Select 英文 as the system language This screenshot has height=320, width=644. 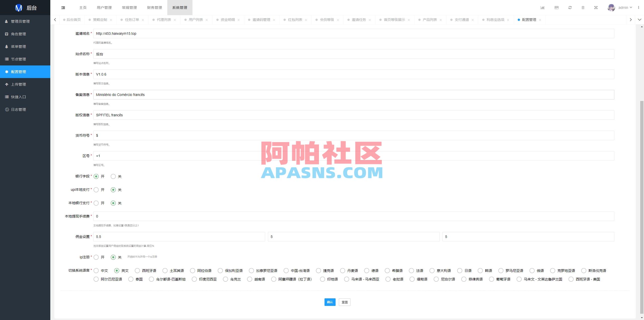coord(116,271)
